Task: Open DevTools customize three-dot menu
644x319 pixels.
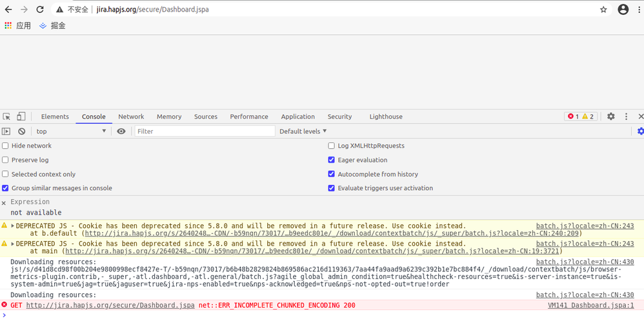Action: [x=627, y=117]
